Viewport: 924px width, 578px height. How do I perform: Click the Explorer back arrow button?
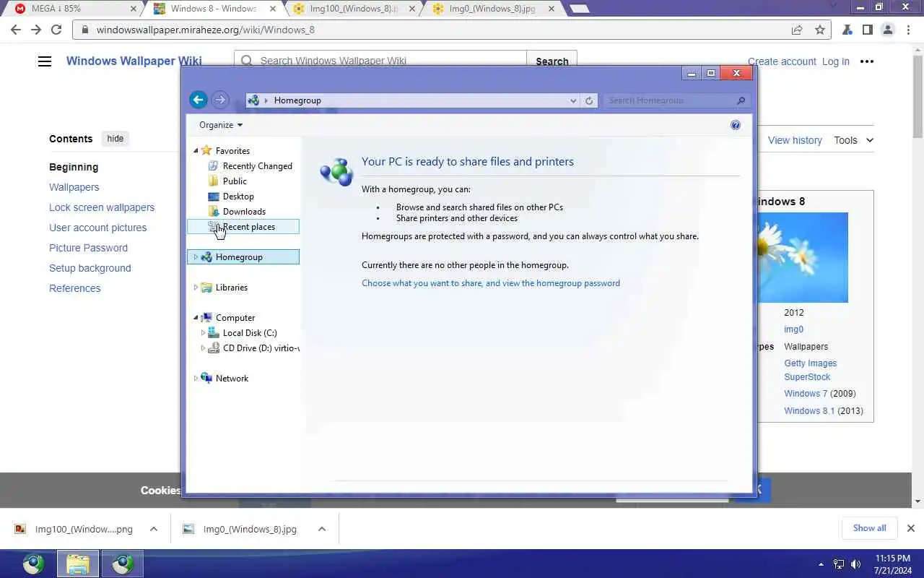click(199, 100)
